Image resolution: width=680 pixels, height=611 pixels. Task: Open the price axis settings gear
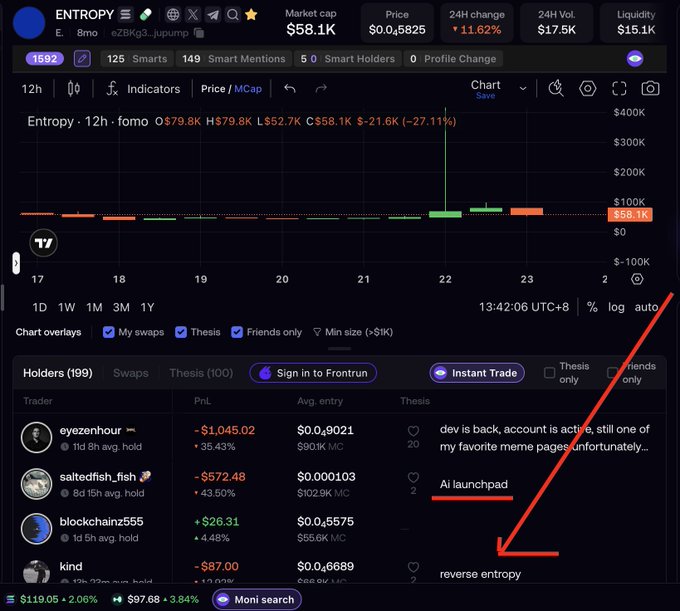637,279
